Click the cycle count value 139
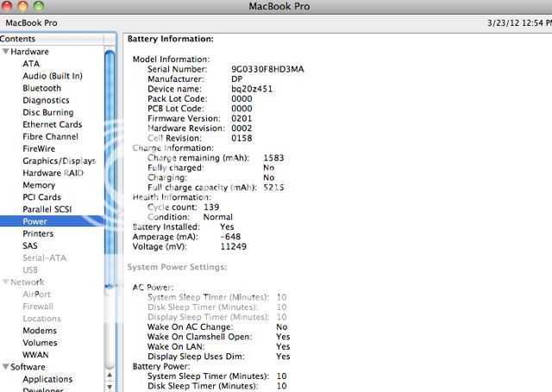552x392 pixels. pyautogui.click(x=211, y=207)
